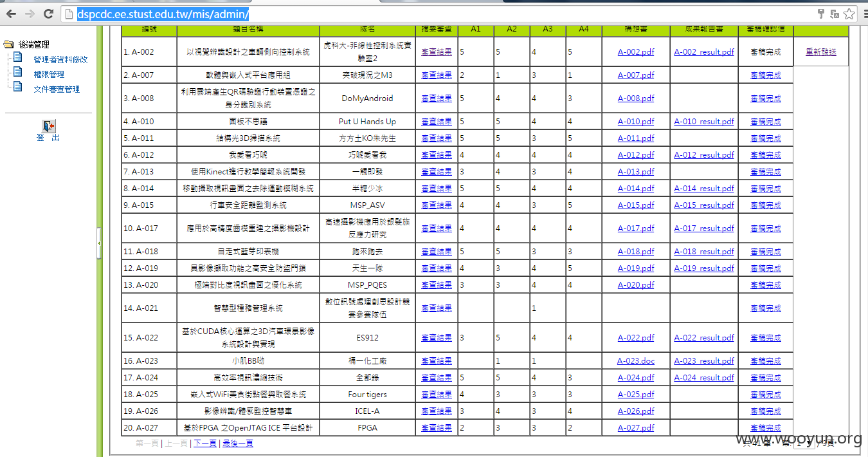Click the translate page icon

[x=835, y=14]
